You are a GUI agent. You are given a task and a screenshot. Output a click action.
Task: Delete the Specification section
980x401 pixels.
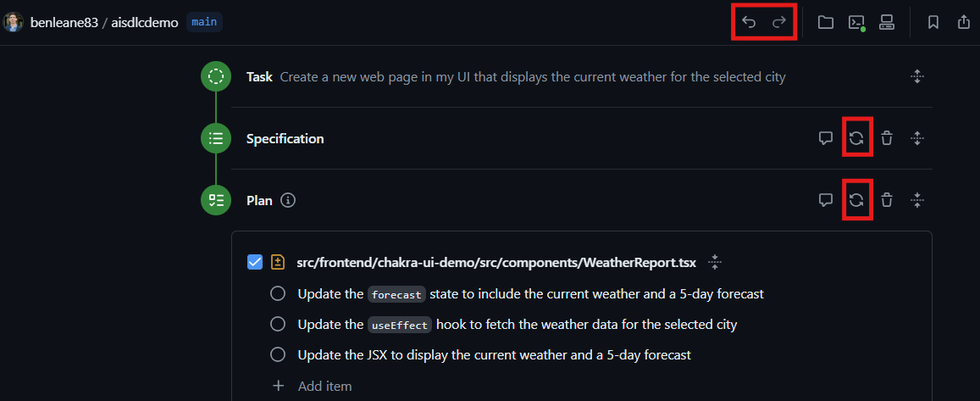[x=886, y=138]
